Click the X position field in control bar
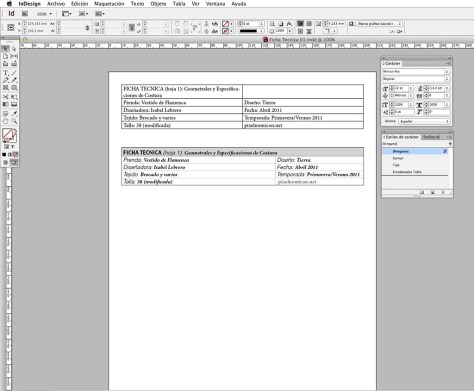The height and width of the screenshot is (391, 474). coord(38,24)
